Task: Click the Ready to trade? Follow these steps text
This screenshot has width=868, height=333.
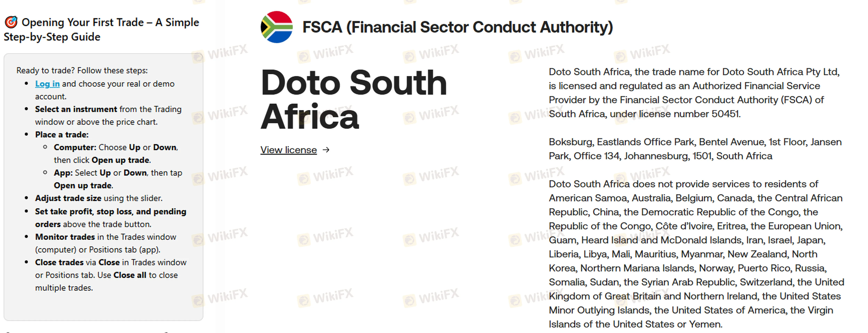Action: coord(82,70)
